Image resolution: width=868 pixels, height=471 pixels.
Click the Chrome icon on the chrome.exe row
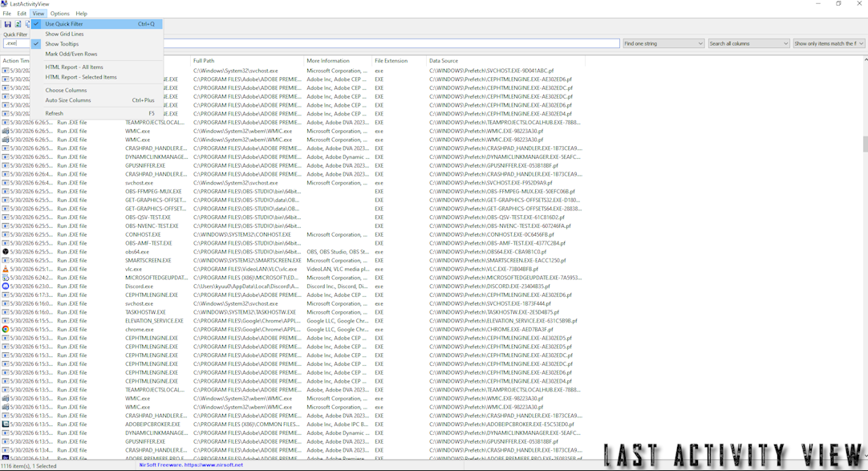click(x=6, y=329)
